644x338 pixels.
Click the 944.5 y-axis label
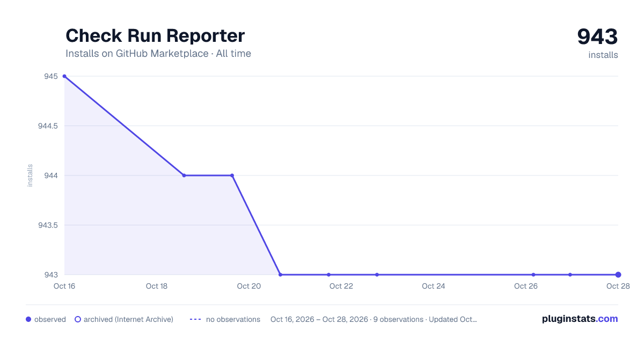[48, 126]
